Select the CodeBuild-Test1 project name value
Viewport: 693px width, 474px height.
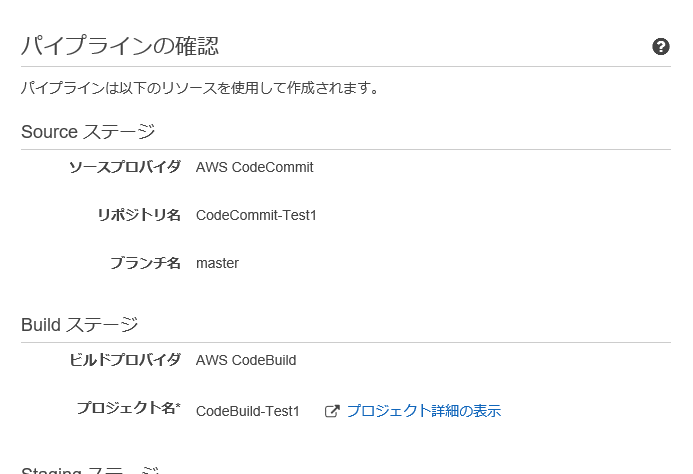[x=248, y=411]
